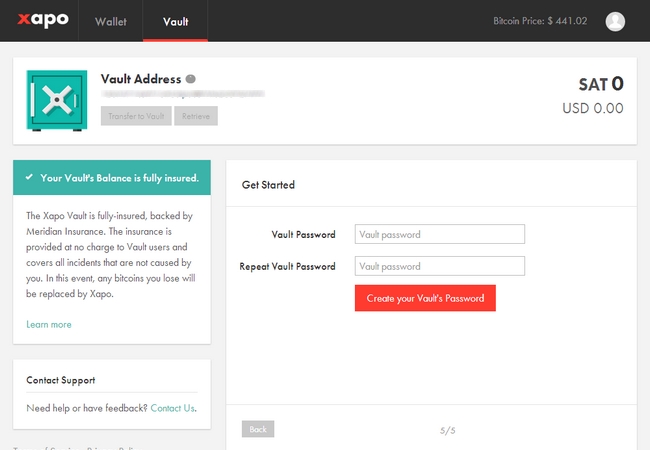Viewport: 650px width, 450px height.
Task: Click Your Vault's Balance is fully insured banner
Action: point(112,177)
